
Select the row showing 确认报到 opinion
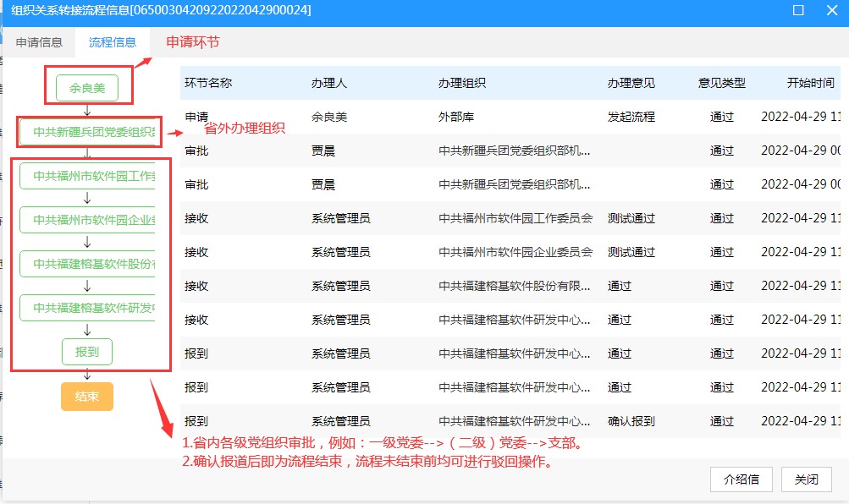(508, 421)
